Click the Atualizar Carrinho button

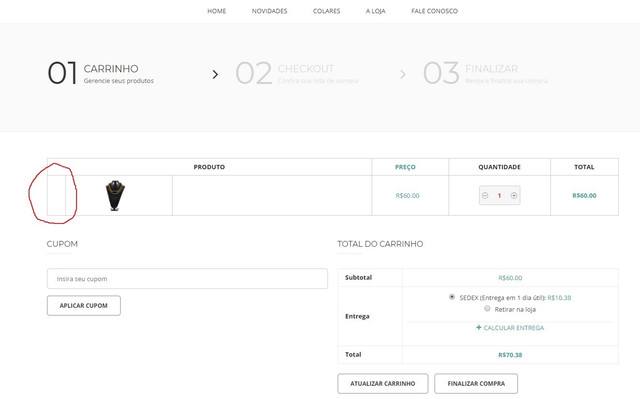(x=383, y=383)
